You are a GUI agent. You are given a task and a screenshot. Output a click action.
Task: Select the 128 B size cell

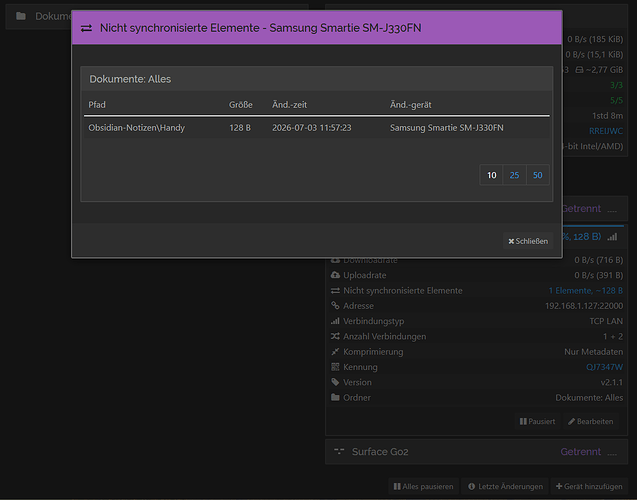pyautogui.click(x=240, y=128)
